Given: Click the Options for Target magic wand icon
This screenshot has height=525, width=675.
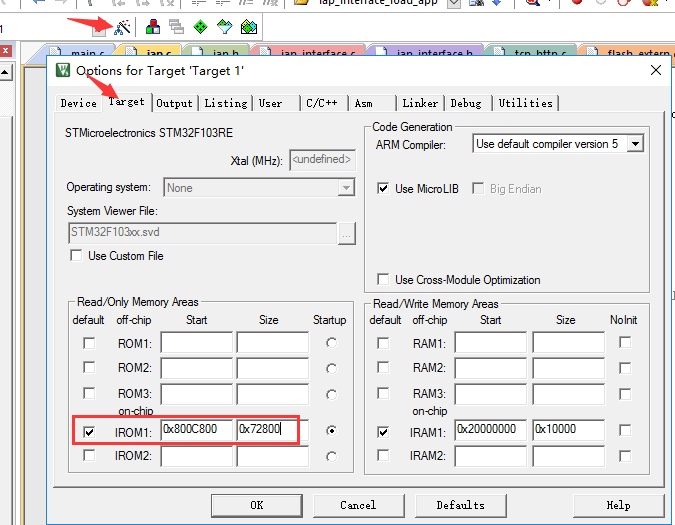Looking at the screenshot, I should 121,26.
